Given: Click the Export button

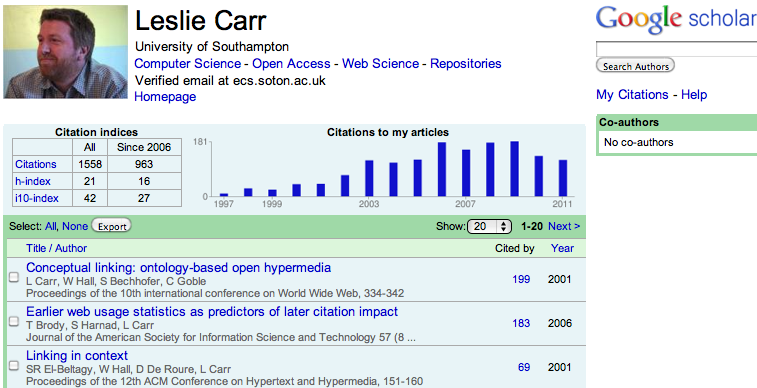Looking at the screenshot, I should pyautogui.click(x=112, y=226).
